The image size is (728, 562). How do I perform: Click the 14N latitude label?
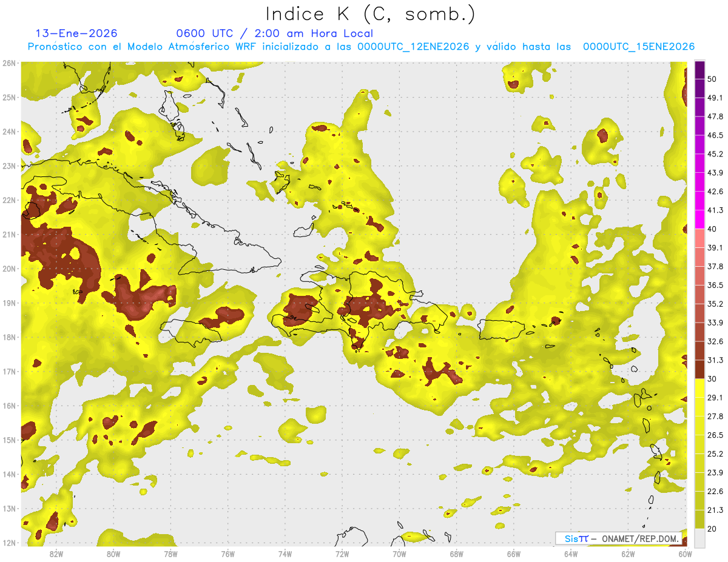9,474
